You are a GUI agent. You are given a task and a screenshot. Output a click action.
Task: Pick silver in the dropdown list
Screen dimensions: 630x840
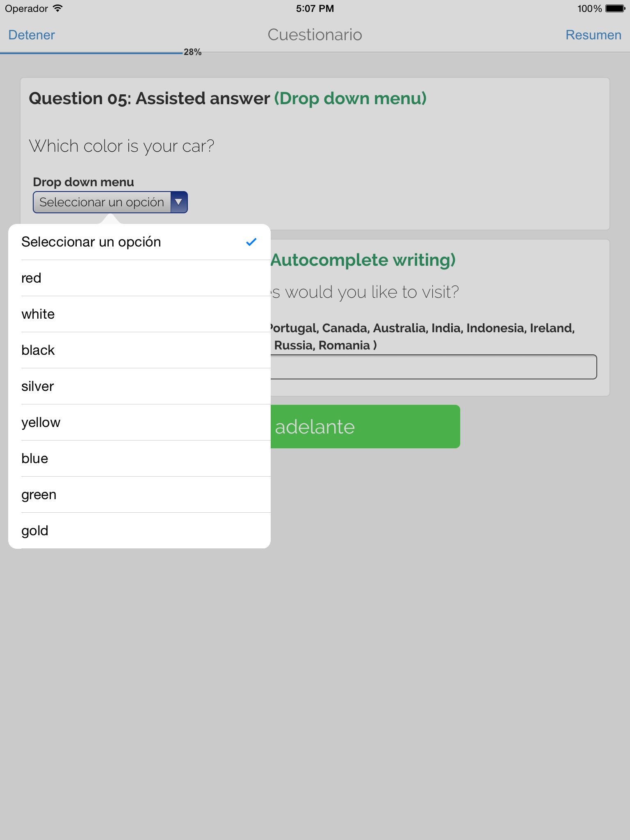(139, 386)
